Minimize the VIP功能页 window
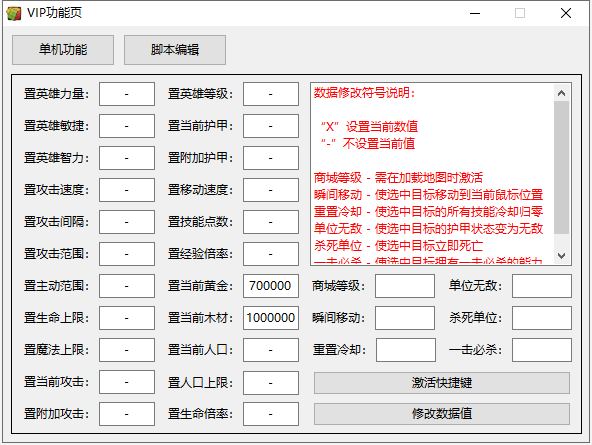592x445 pixels. click(475, 13)
